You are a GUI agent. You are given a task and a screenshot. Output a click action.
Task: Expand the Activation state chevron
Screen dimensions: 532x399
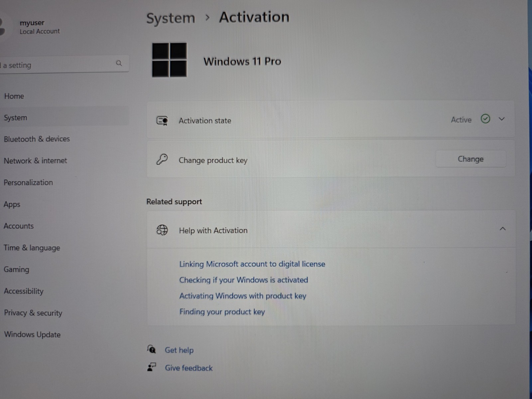[502, 119]
